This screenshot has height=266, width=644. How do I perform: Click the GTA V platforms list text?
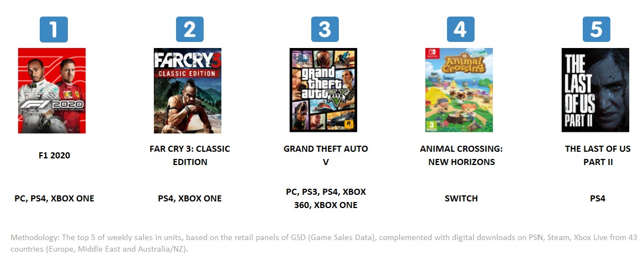point(326,199)
